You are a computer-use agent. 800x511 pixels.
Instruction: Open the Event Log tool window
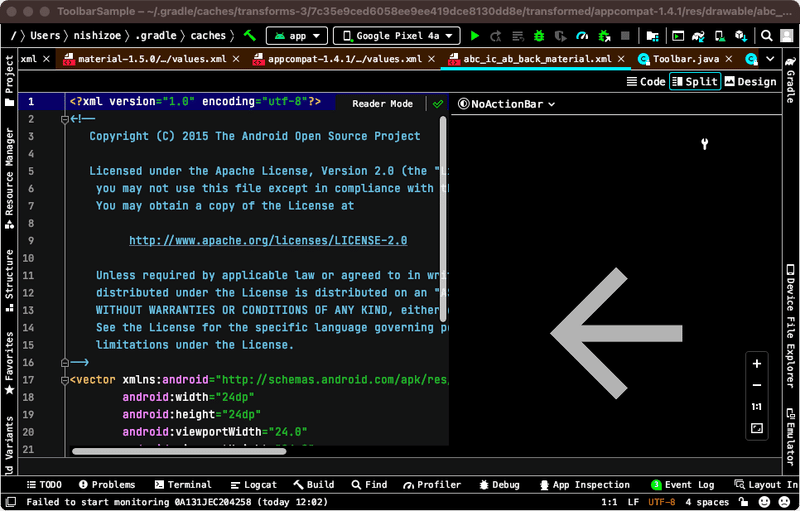point(683,484)
